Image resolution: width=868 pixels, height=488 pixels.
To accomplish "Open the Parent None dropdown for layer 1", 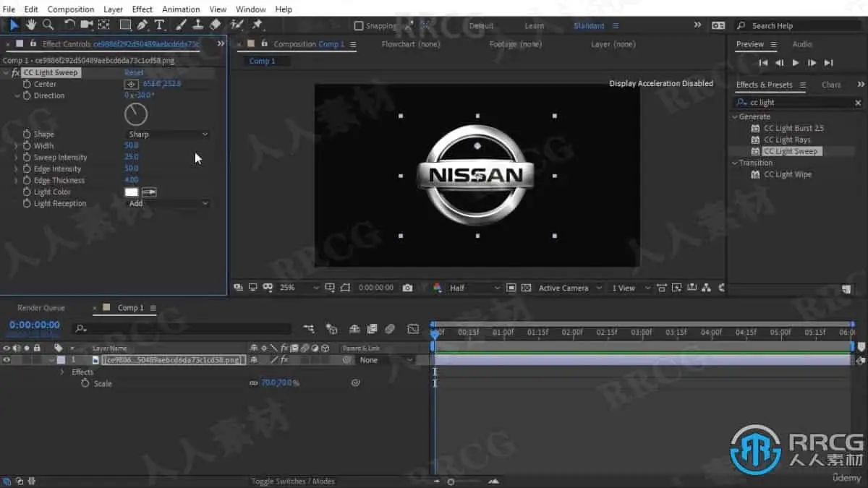I will 386,360.
